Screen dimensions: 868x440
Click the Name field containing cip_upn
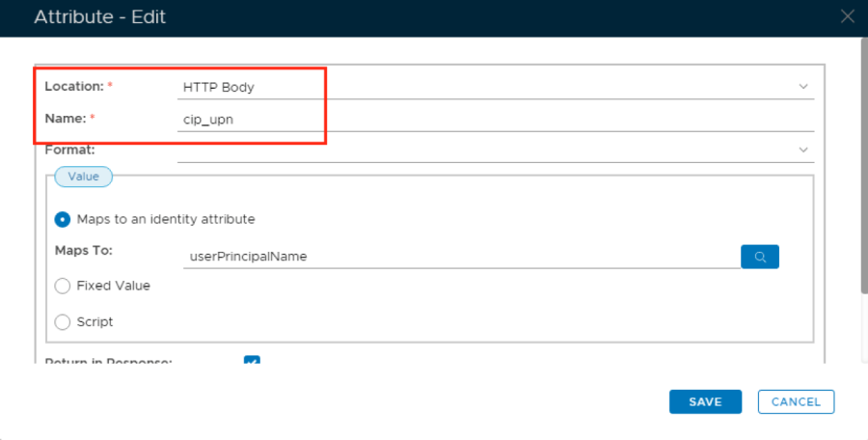[x=482, y=119]
